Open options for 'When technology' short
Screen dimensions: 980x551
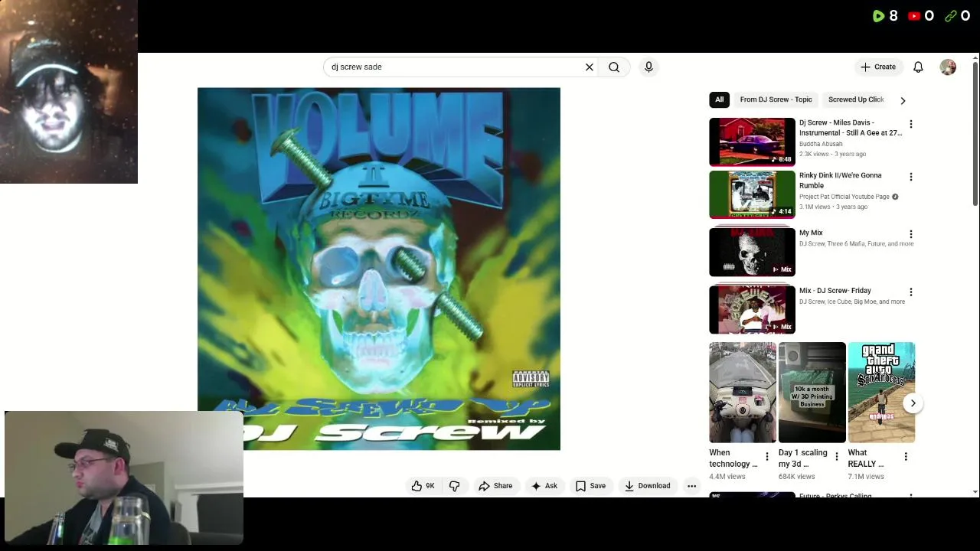(x=767, y=457)
